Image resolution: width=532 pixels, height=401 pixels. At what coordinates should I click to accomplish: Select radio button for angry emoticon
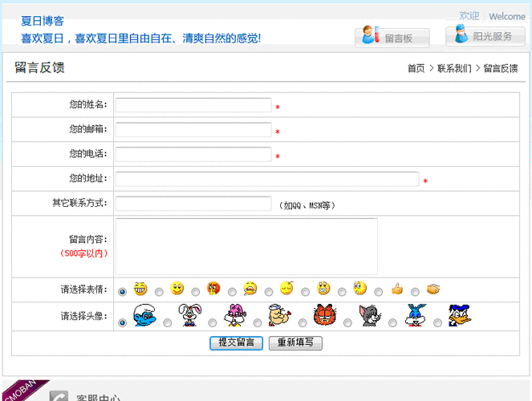[196, 291]
